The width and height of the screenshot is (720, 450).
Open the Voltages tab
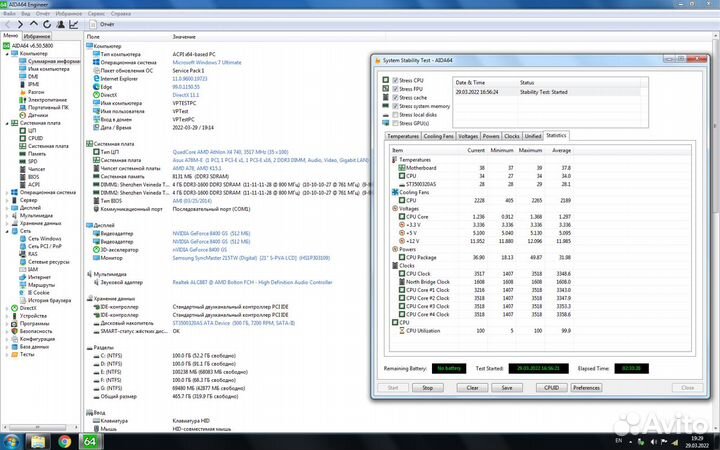coord(468,136)
